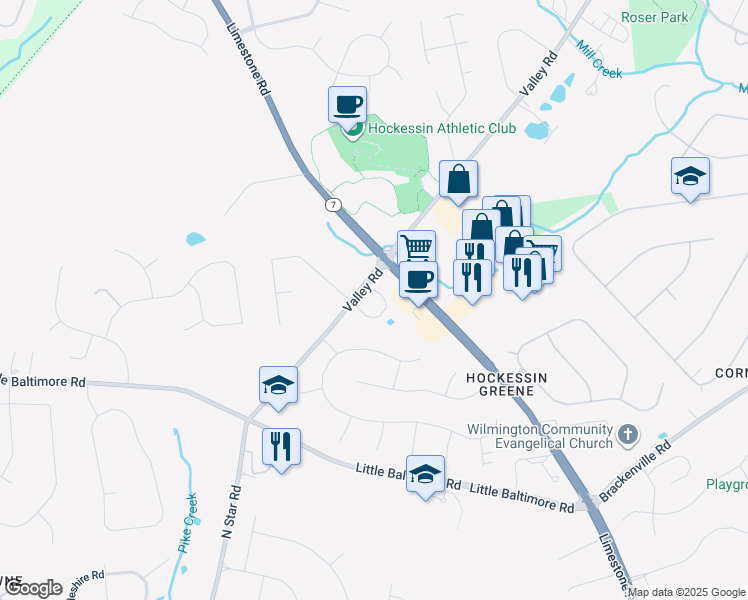Open the graduation cap marker on Valley Rd
The image size is (748, 600).
pyautogui.click(x=279, y=388)
